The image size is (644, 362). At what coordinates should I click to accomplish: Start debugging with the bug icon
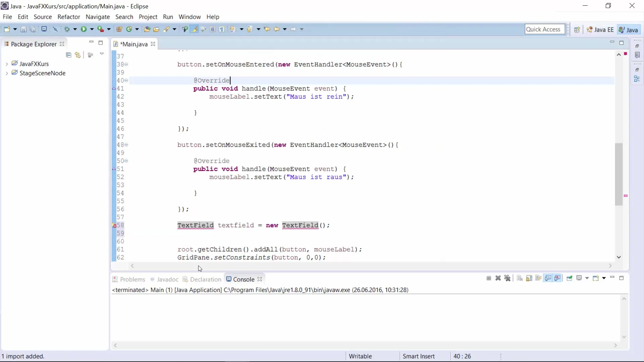(x=67, y=29)
